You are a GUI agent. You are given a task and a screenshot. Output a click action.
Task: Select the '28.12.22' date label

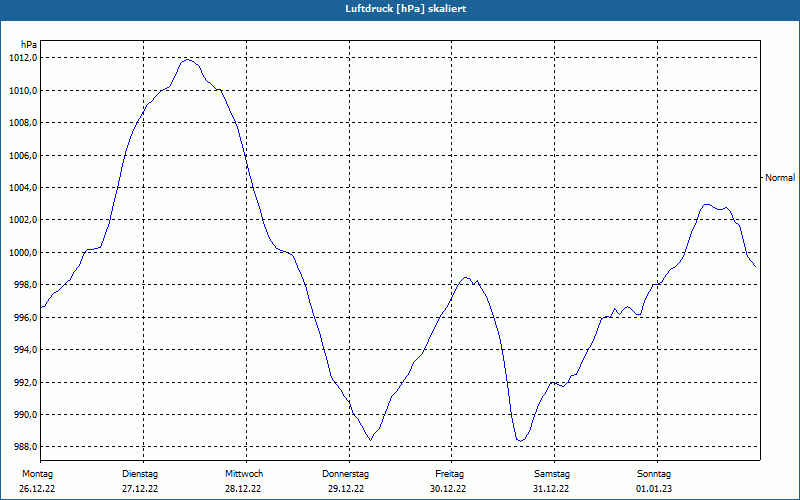pos(243,489)
